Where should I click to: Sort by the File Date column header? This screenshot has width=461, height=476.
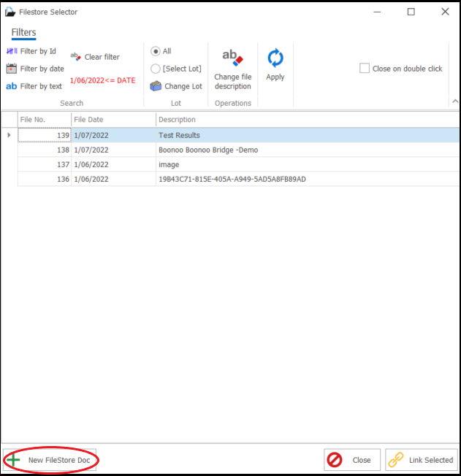[x=113, y=120]
